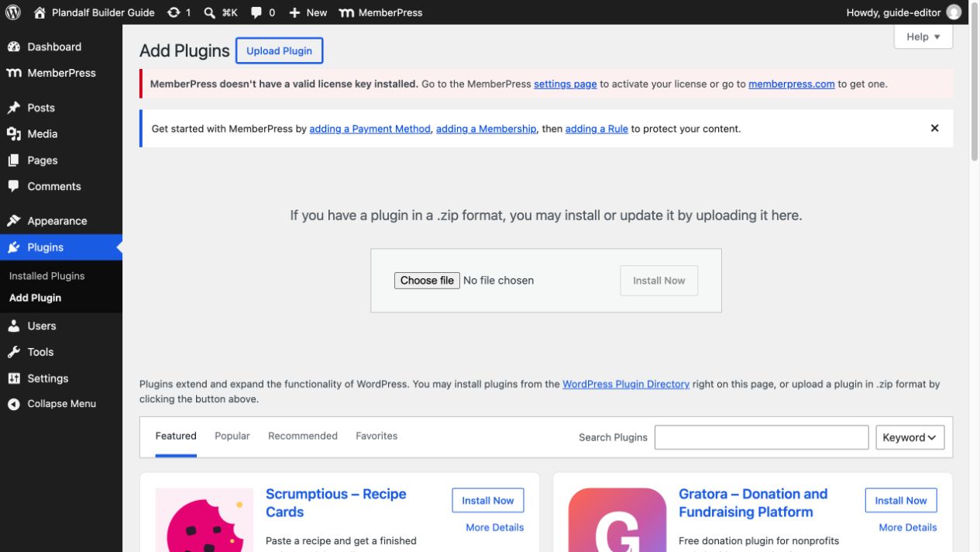980x552 pixels.
Task: Open the guide-editor user avatar
Action: 954,12
